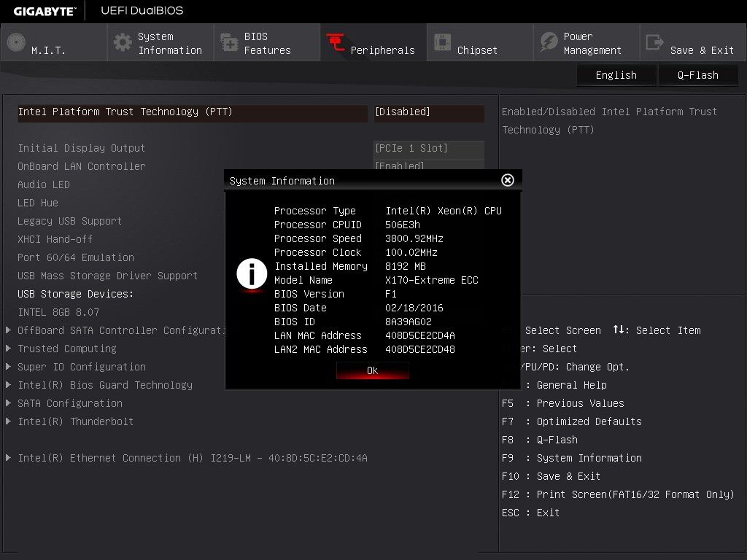
Task: Go to the BIOS Features tab
Action: [267, 43]
